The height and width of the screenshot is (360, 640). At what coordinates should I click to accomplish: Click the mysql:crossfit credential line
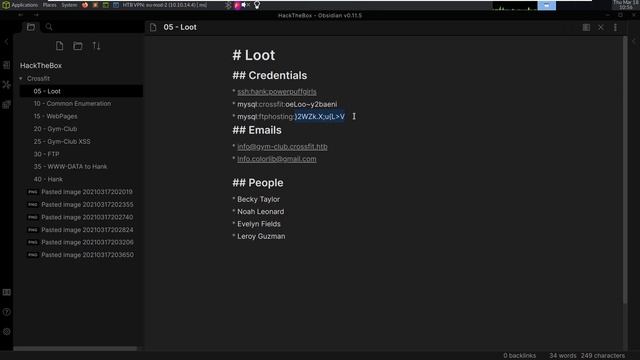click(287, 104)
